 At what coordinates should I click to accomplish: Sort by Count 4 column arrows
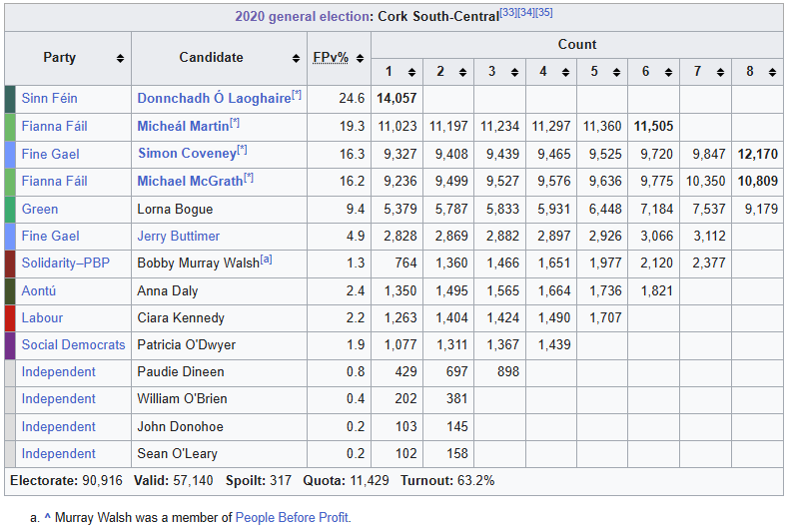coord(566,72)
